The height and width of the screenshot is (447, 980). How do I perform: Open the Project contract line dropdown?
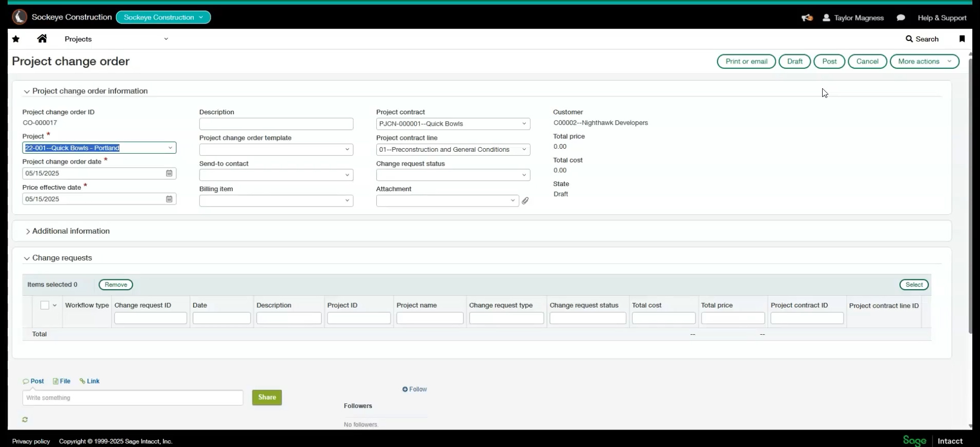524,150
